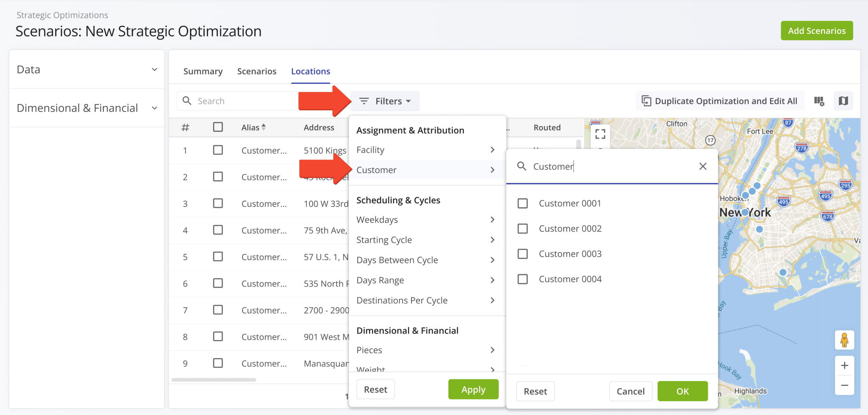Select the Customer 0003 checkbox
This screenshot has width=868, height=415.
pos(523,254)
